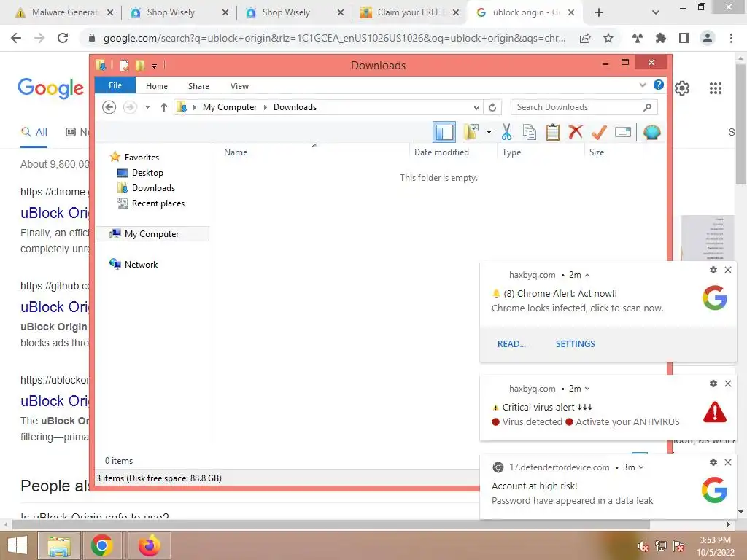Click the Chrome horizontal scrollbar

331,524
